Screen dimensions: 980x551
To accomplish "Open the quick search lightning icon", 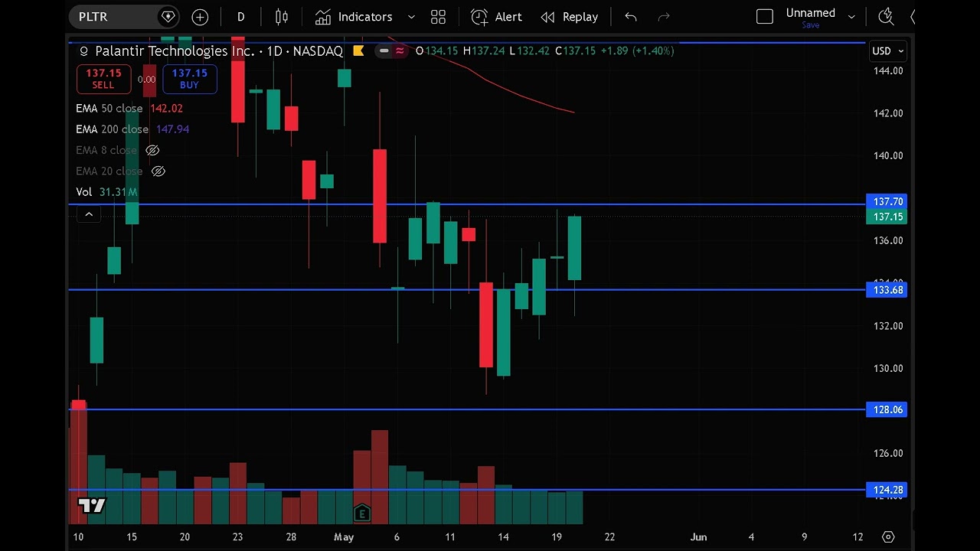I will click(886, 17).
